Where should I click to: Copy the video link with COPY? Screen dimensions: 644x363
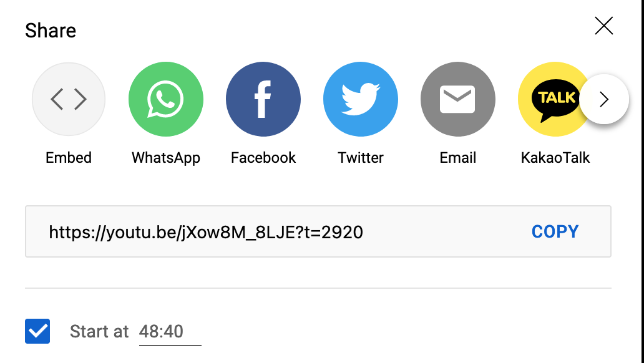555,231
